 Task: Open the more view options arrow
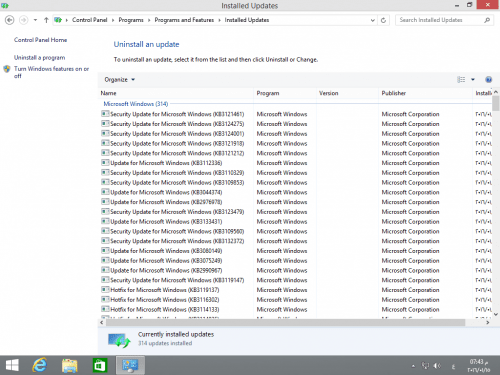pos(473,80)
